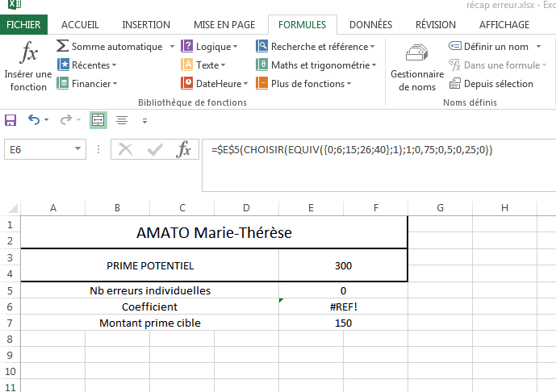Open the undo history dropdown arrow
The height and width of the screenshot is (392, 556).
pos(47,120)
